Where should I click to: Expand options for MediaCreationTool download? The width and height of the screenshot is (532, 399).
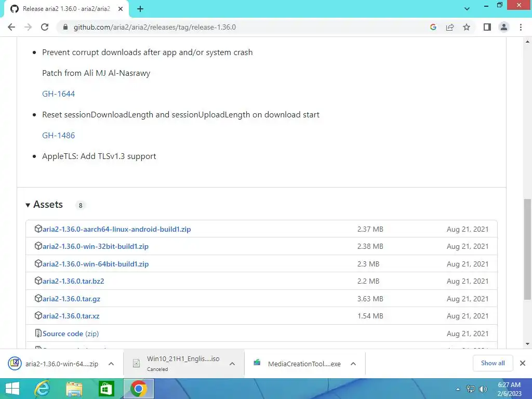pos(353,364)
